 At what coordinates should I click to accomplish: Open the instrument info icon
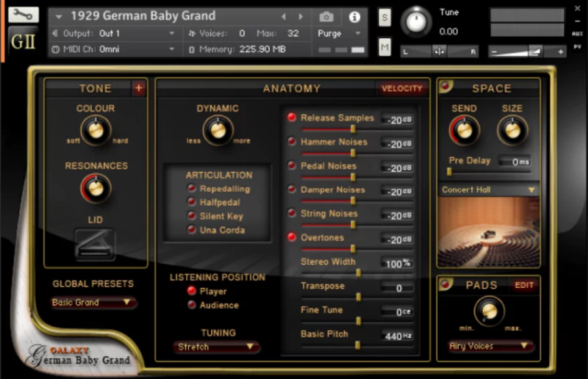[354, 17]
